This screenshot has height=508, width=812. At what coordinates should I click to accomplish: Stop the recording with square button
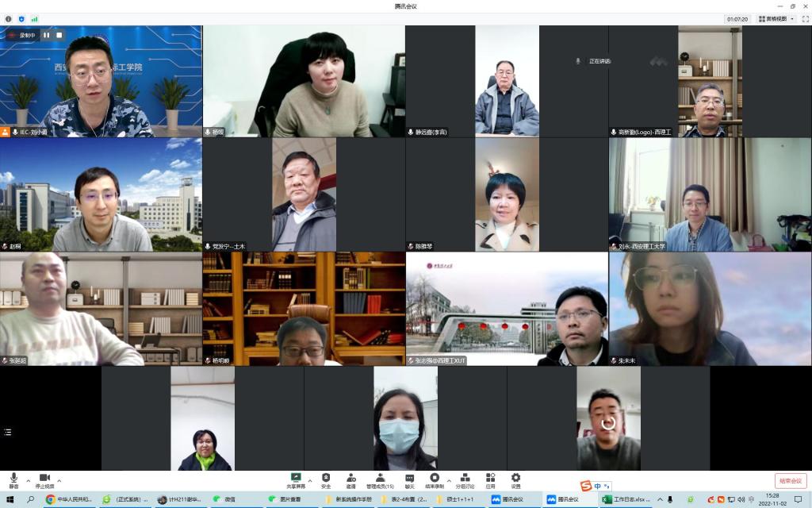click(59, 35)
